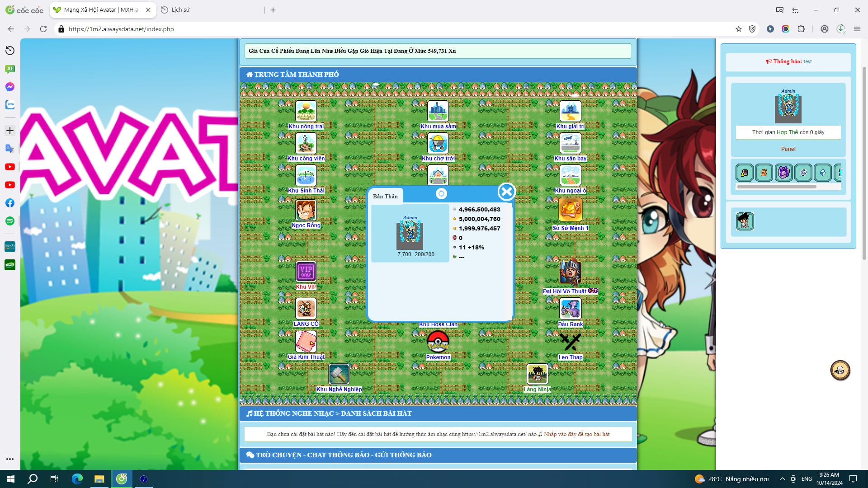The height and width of the screenshot is (488, 868).
Task: Click the TRUNG TÂM THÀNH PHỐ header
Action: click(438, 75)
